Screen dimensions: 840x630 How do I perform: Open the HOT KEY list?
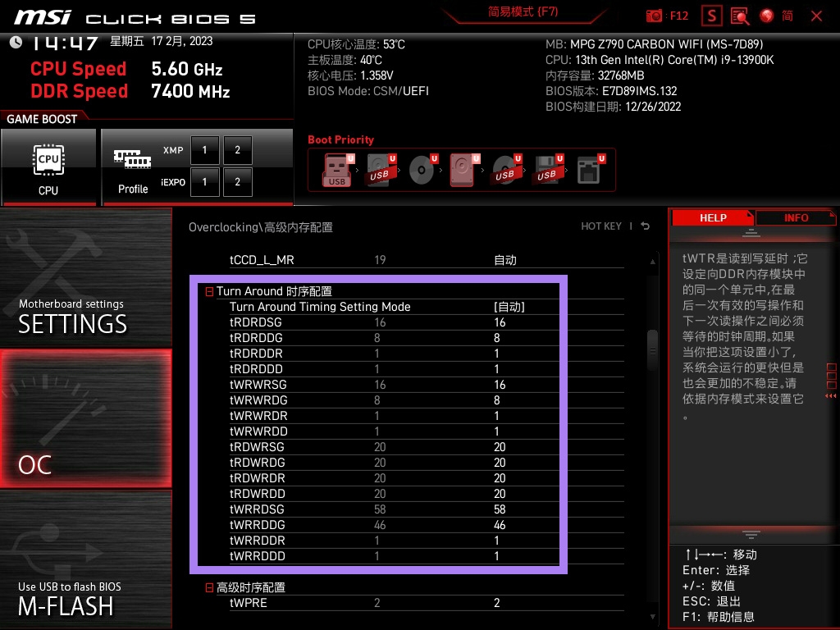(601, 226)
